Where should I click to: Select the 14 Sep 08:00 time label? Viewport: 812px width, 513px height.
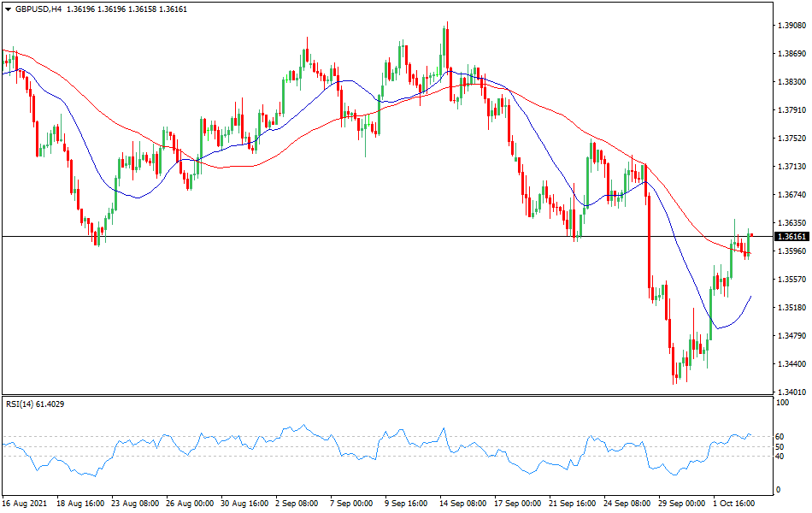[463, 504]
